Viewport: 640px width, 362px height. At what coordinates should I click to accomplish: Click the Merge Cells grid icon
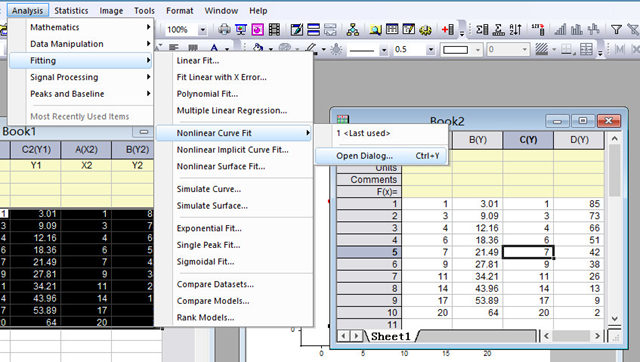click(x=586, y=49)
